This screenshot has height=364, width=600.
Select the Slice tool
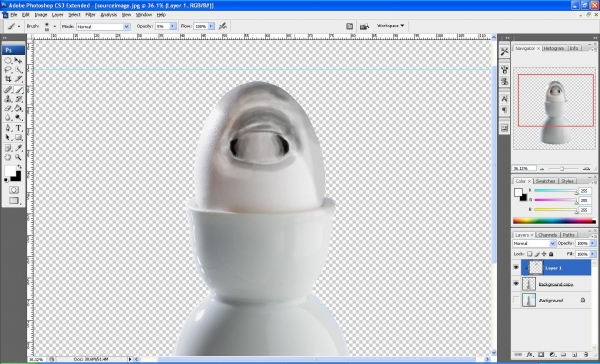click(x=18, y=79)
